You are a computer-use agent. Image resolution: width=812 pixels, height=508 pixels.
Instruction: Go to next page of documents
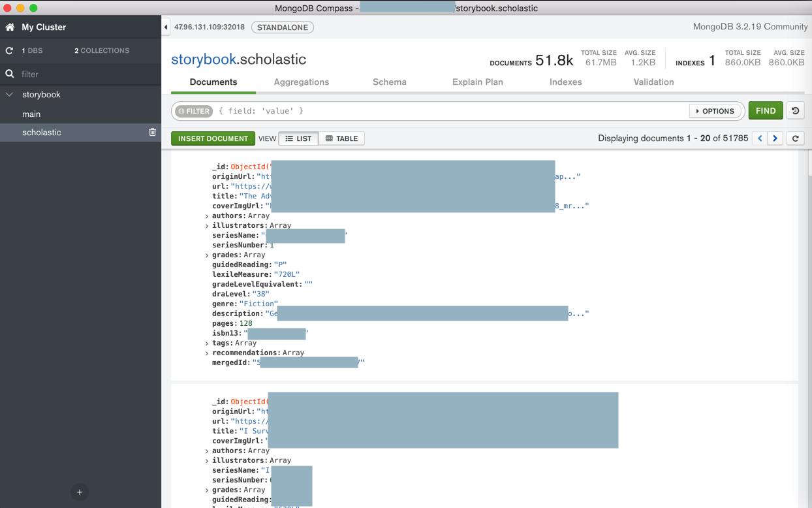[775, 138]
